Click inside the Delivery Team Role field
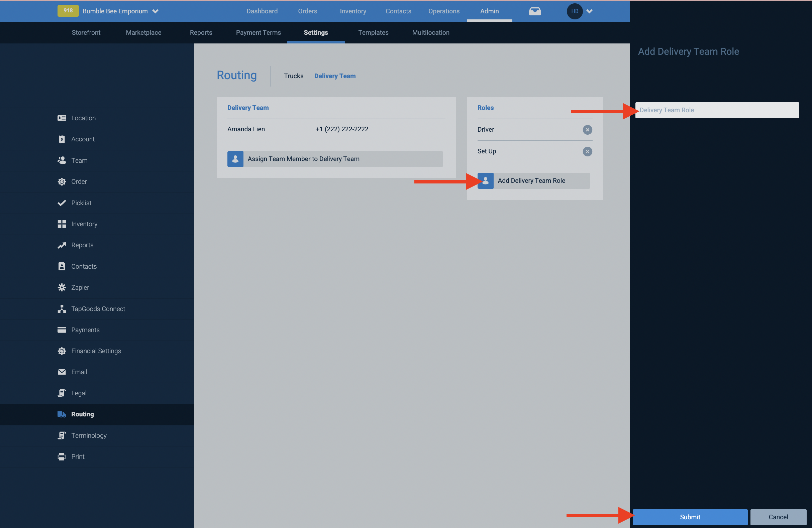The height and width of the screenshot is (528, 812). 716,110
